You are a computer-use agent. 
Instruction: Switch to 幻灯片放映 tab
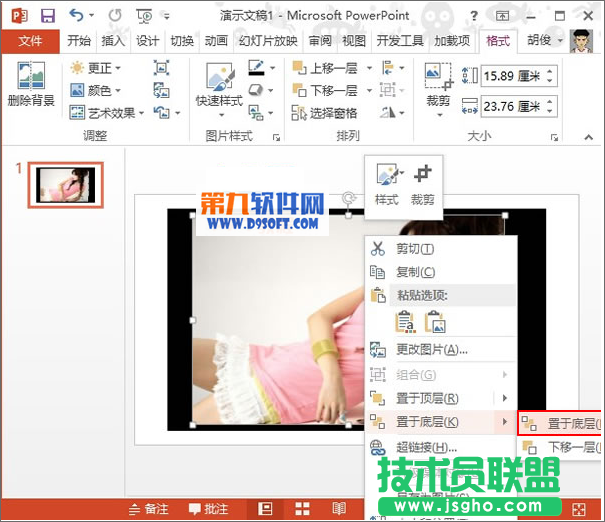click(268, 41)
